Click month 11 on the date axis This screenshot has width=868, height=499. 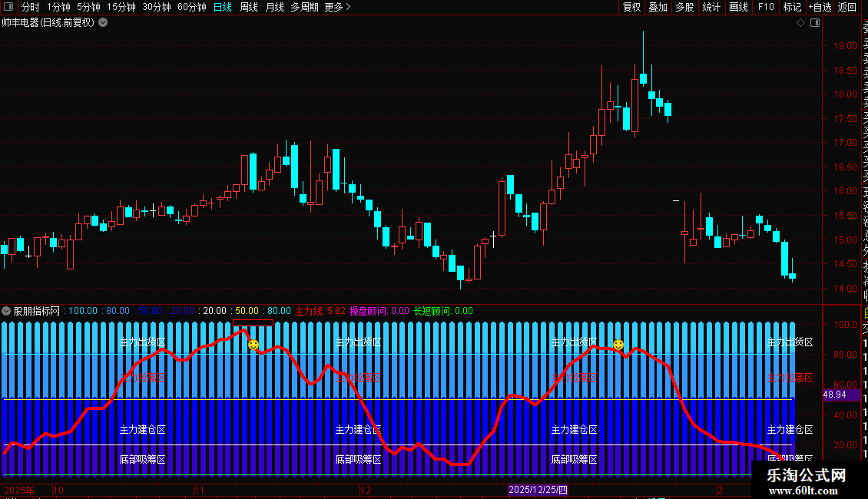199,490
